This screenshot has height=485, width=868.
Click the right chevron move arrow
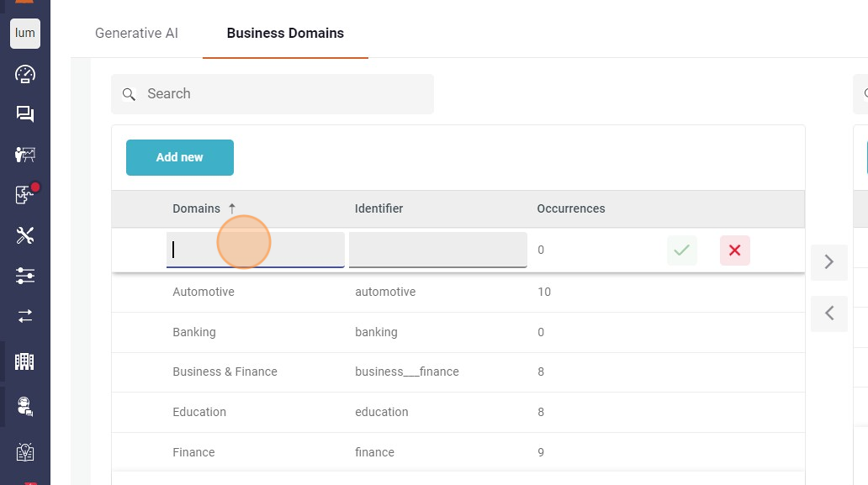click(x=829, y=262)
